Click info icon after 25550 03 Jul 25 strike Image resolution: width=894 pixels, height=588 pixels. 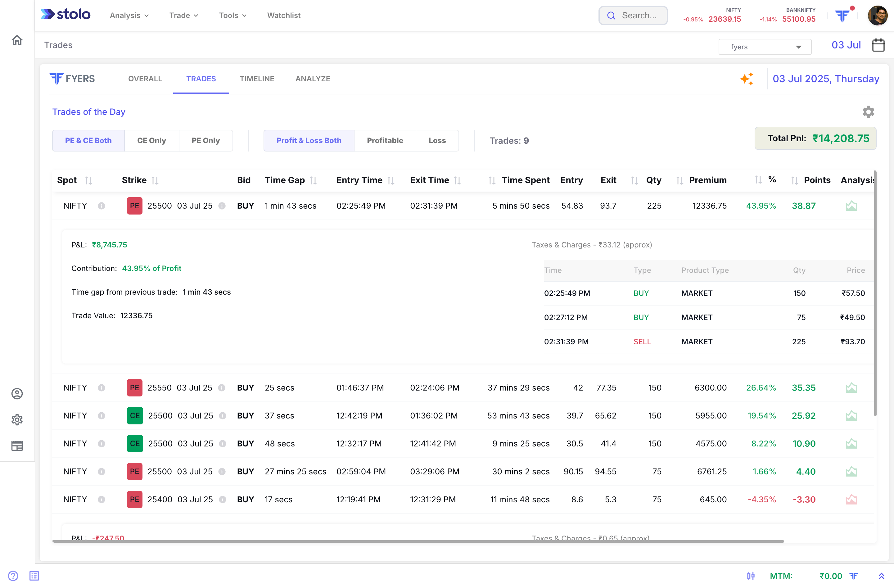coord(222,388)
